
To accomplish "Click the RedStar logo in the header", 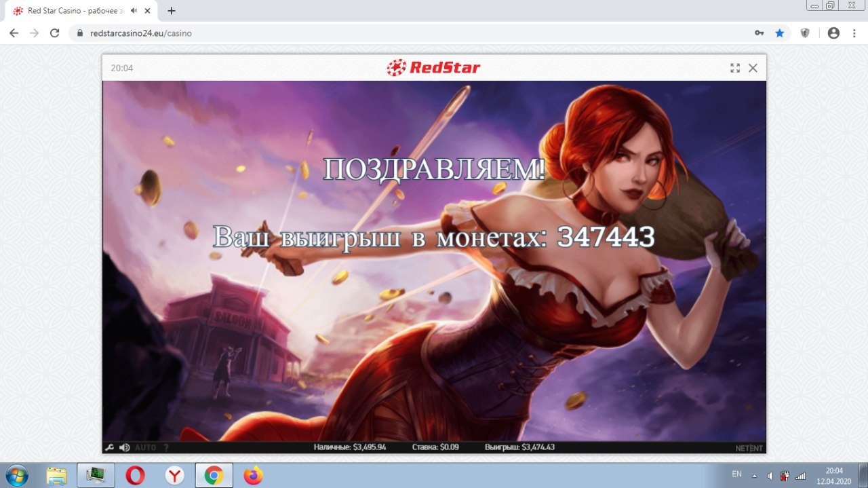I will (433, 67).
